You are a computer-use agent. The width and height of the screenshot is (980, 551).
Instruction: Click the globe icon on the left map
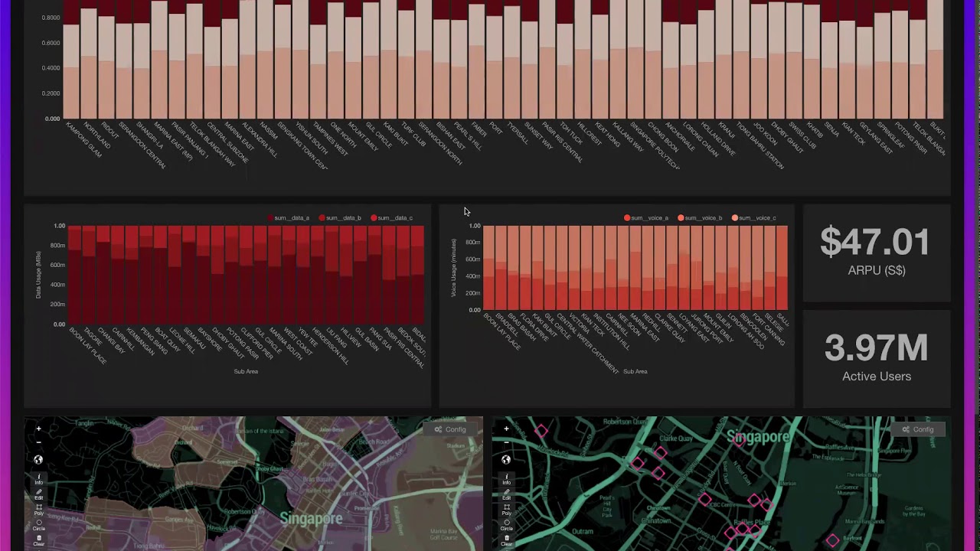point(38,459)
